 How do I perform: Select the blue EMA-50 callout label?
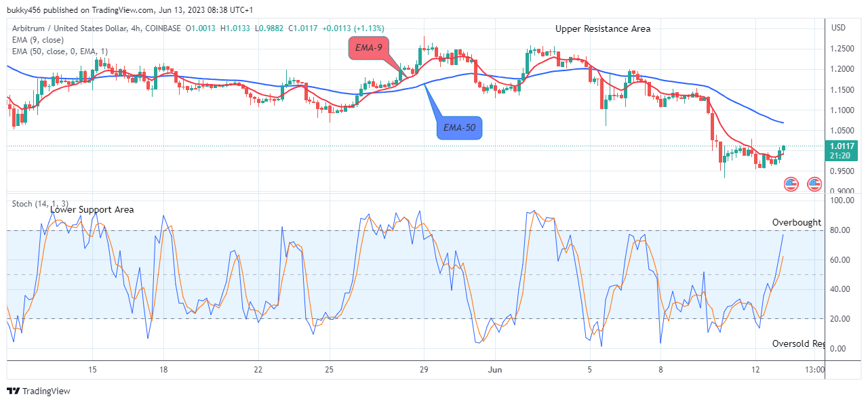click(459, 127)
